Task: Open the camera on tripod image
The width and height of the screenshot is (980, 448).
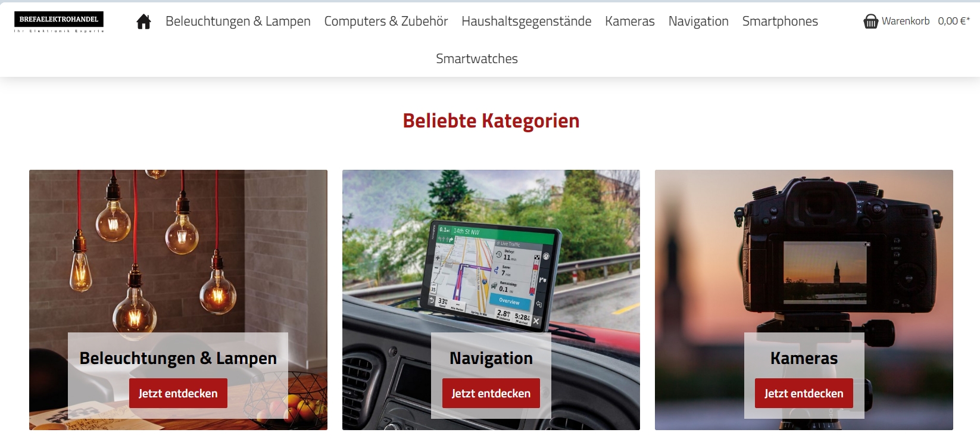Action: [x=804, y=250]
